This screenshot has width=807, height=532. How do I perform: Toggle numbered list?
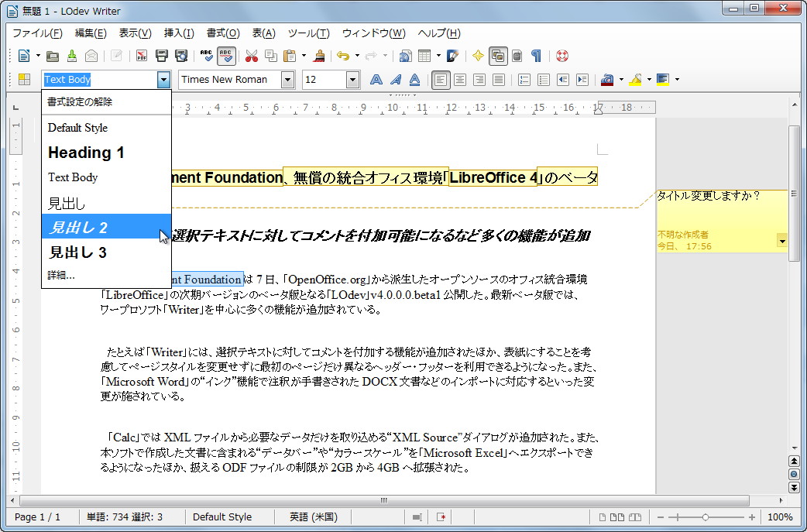(x=524, y=79)
